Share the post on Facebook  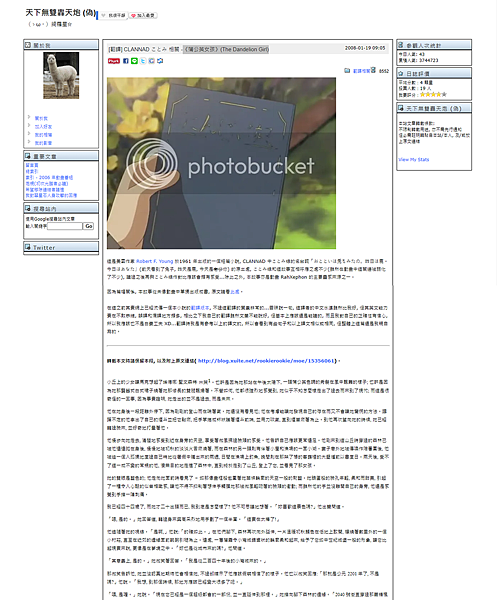click(125, 61)
